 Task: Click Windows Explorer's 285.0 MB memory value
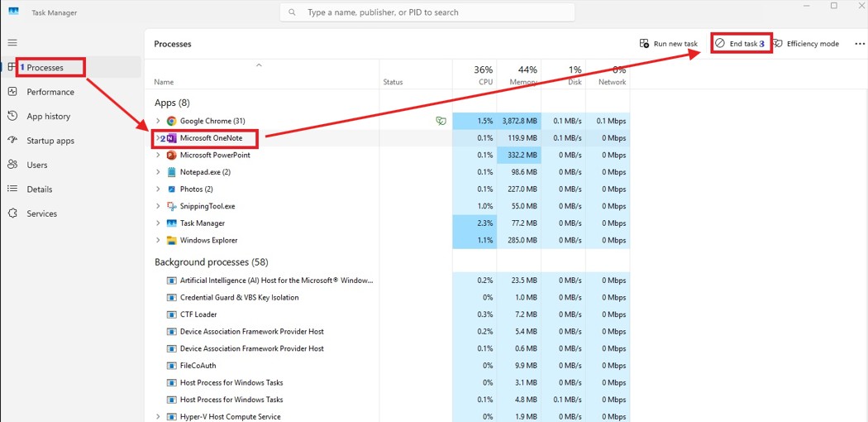pos(518,240)
